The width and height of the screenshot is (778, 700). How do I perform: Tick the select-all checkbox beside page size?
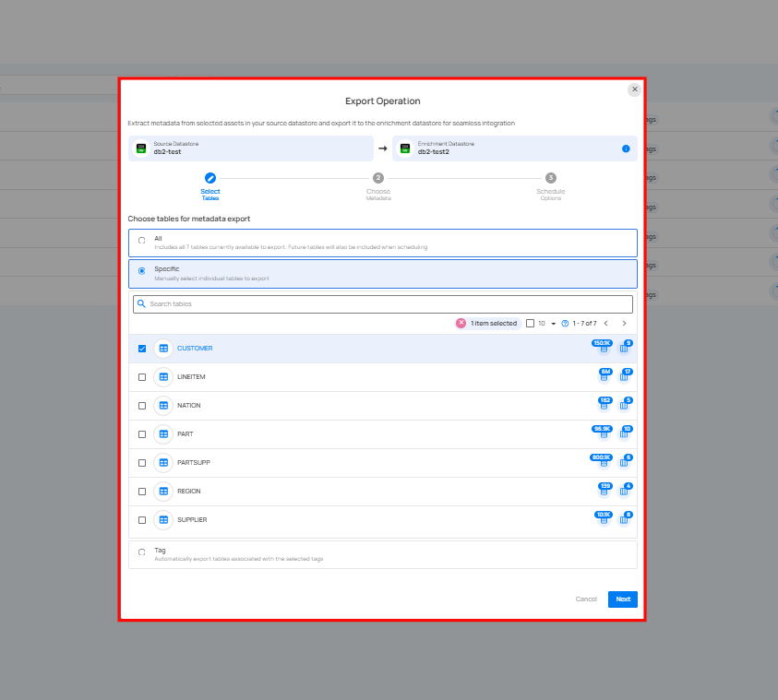click(x=530, y=324)
